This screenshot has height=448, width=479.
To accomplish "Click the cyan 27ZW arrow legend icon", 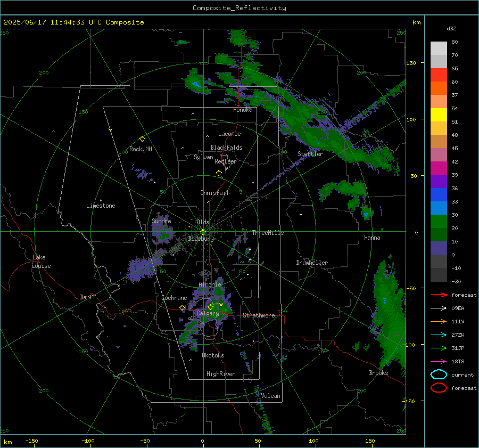I will [439, 335].
